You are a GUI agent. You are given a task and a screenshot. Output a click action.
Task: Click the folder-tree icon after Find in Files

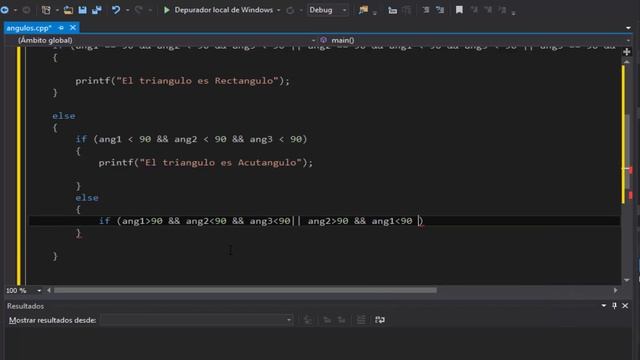[393, 11]
